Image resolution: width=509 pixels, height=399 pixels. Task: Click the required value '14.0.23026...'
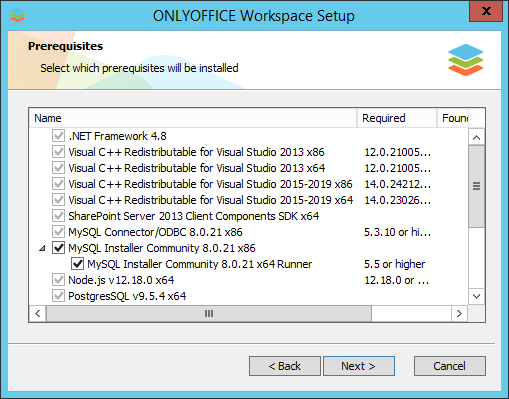[x=397, y=200]
